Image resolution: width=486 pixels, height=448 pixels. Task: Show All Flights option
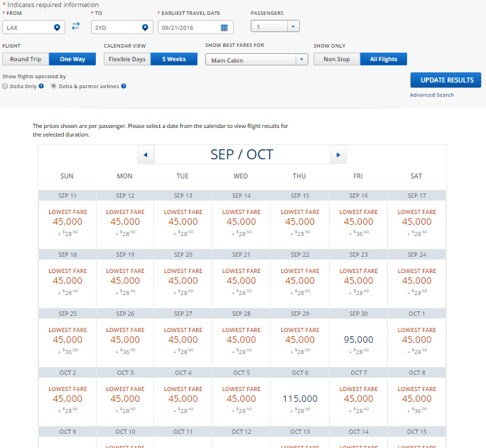384,59
